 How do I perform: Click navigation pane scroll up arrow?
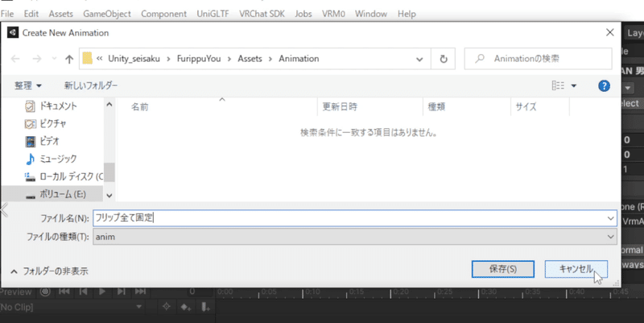point(109,105)
